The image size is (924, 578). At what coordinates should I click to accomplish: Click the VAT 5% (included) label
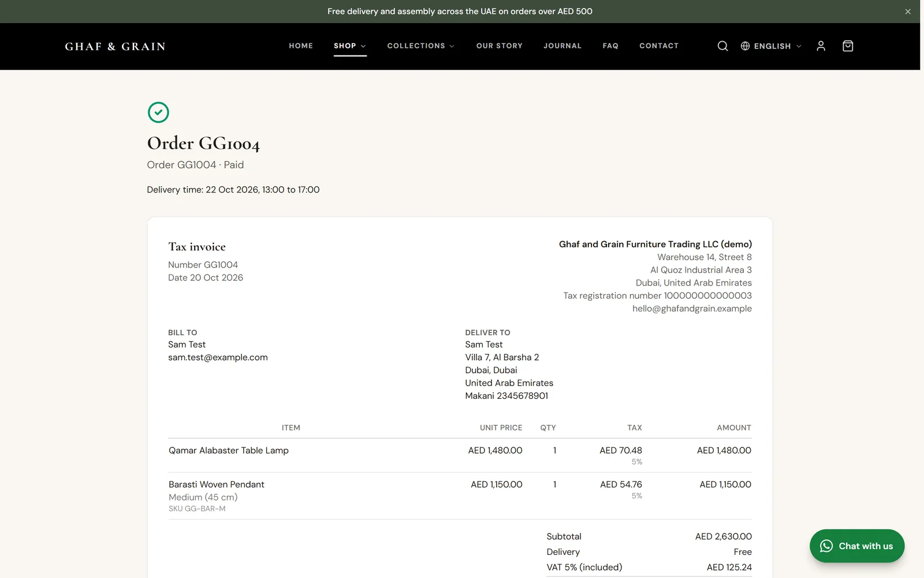click(x=584, y=567)
